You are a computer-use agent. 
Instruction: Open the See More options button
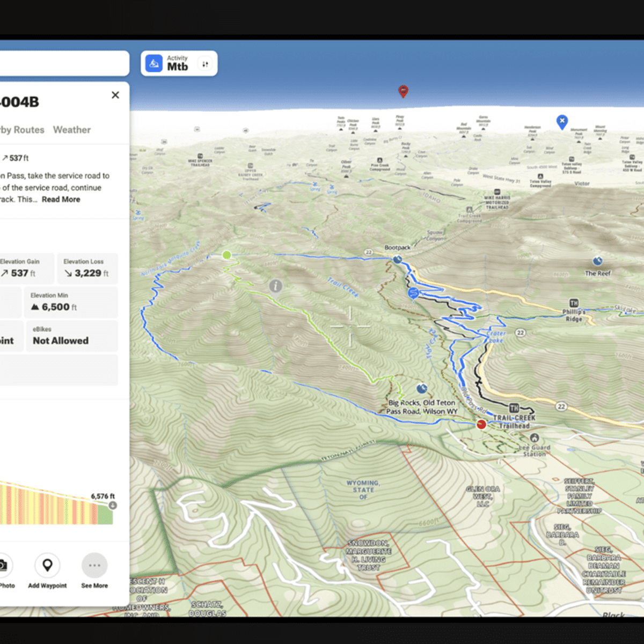(94, 565)
